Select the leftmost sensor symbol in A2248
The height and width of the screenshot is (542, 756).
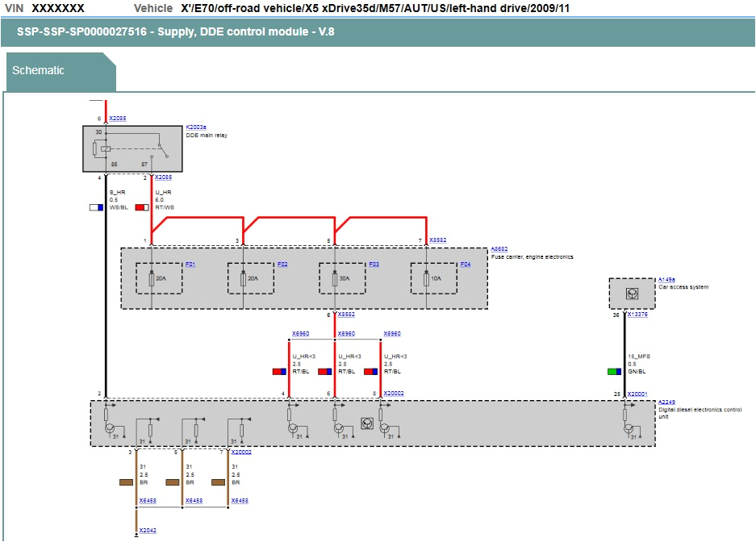pyautogui.click(x=109, y=429)
